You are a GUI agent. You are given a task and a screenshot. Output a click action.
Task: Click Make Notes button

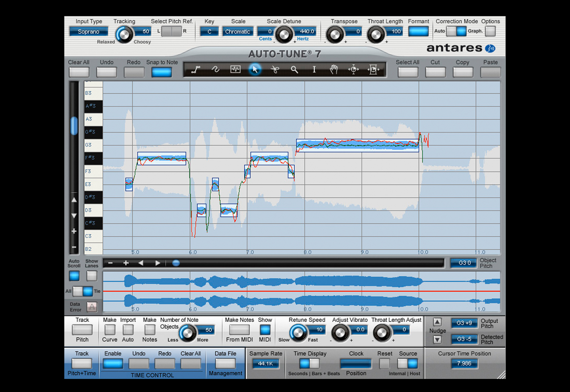(150, 330)
